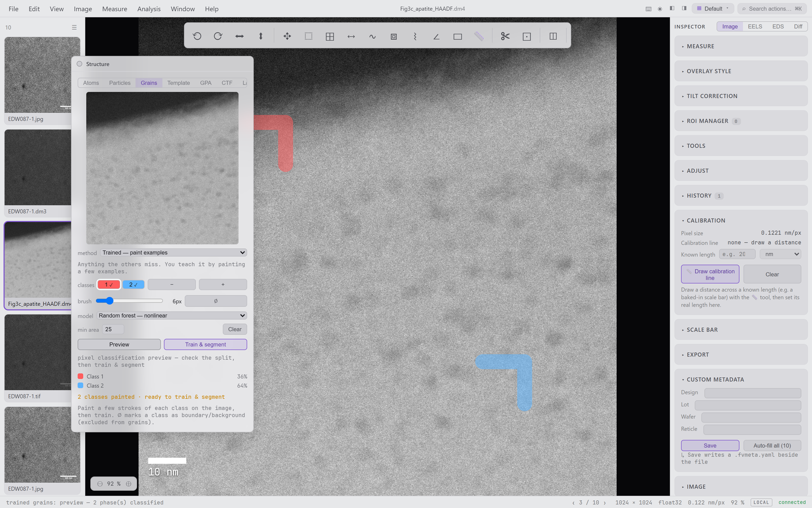The width and height of the screenshot is (812, 508).
Task: Switch to the Particles tab
Action: [x=120, y=83]
